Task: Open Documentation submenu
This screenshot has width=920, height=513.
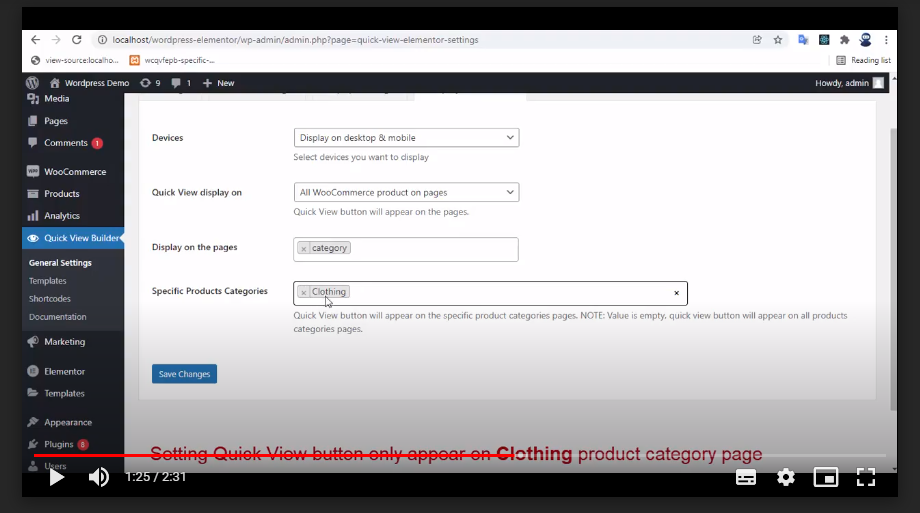Action: [58, 316]
